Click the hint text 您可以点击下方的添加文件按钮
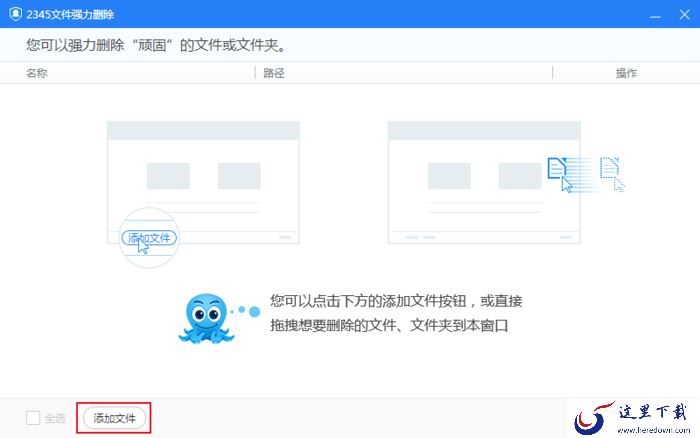Viewport: 700px width, 438px height. 368,300
